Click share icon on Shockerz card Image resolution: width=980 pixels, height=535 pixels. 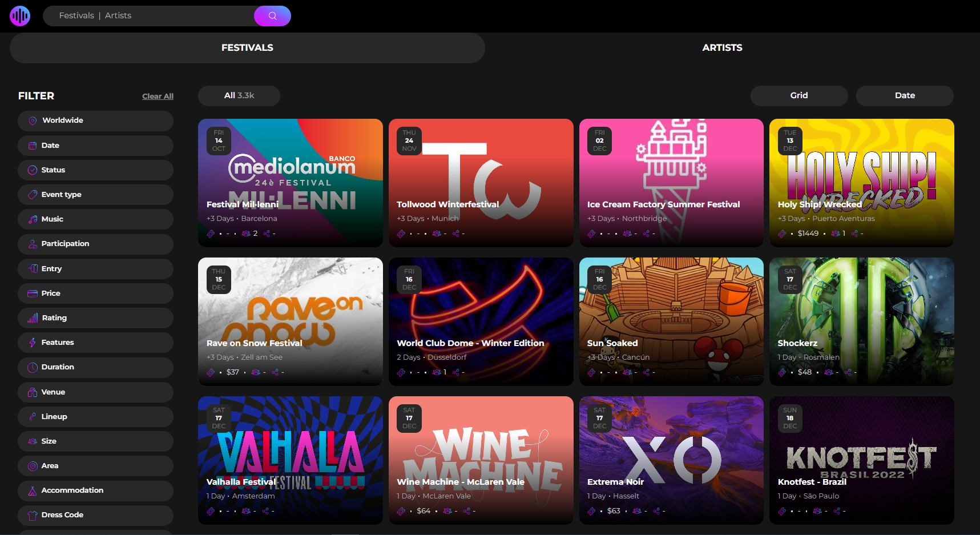(x=848, y=372)
